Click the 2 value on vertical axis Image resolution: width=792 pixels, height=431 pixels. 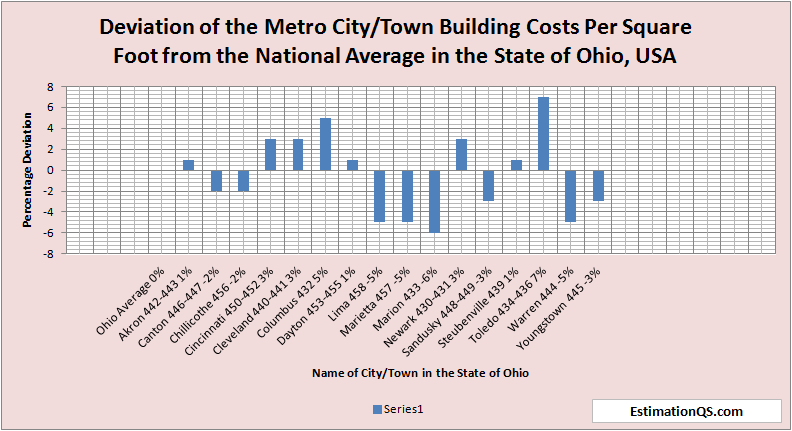(50, 150)
